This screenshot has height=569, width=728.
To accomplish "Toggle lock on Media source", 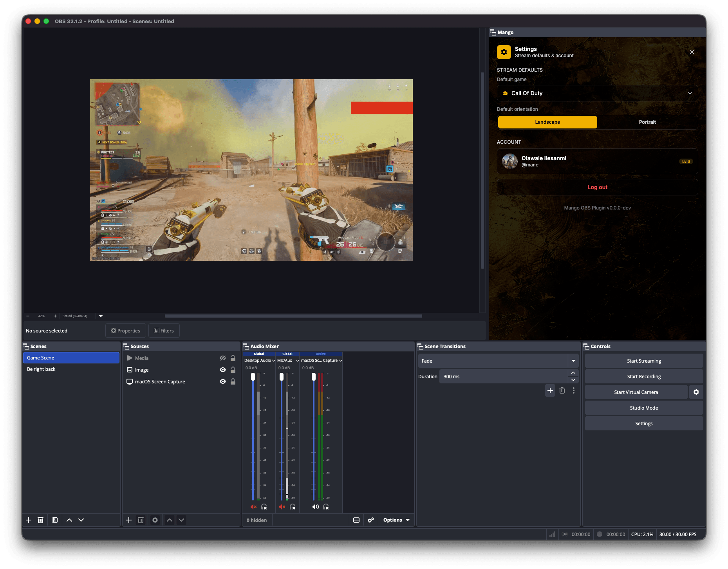I will (233, 358).
